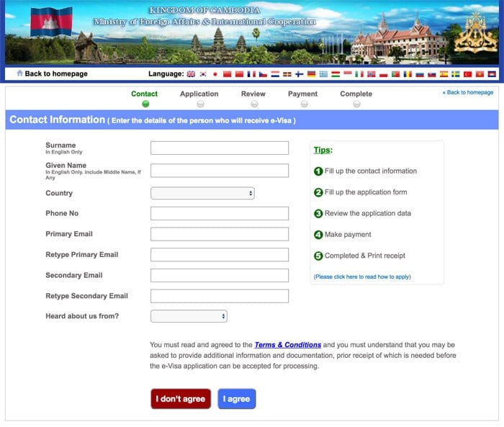Pick the Polish flag language
This screenshot has width=504, height=427.
pos(384,75)
